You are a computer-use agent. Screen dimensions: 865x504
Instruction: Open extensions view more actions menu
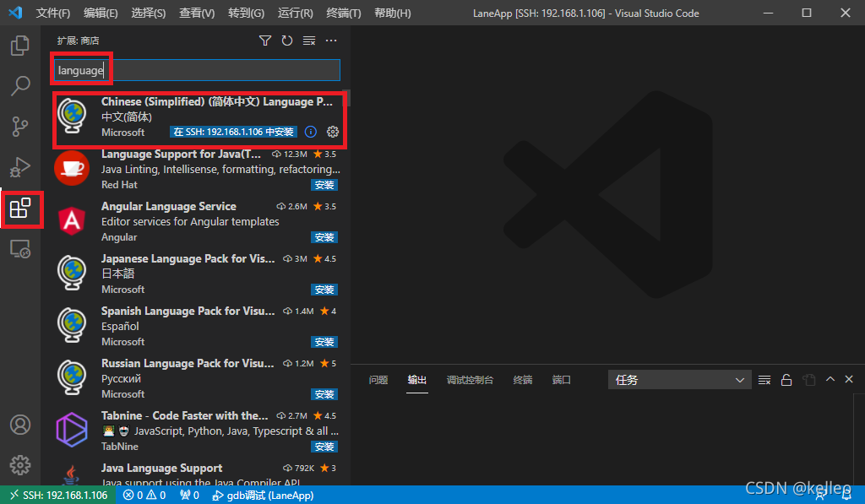(331, 41)
